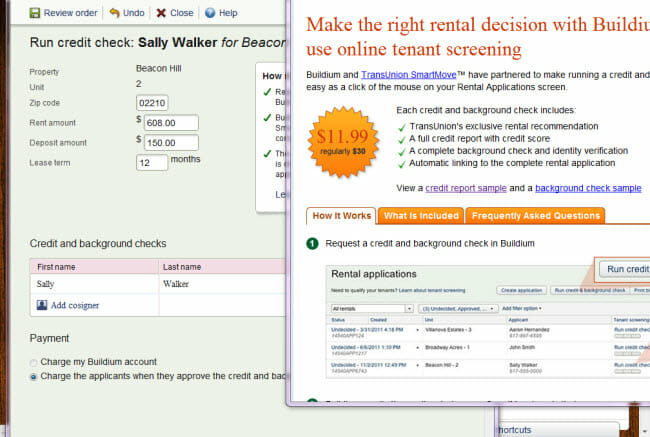Click the red X Close icon
650x437 pixels.
coord(162,13)
